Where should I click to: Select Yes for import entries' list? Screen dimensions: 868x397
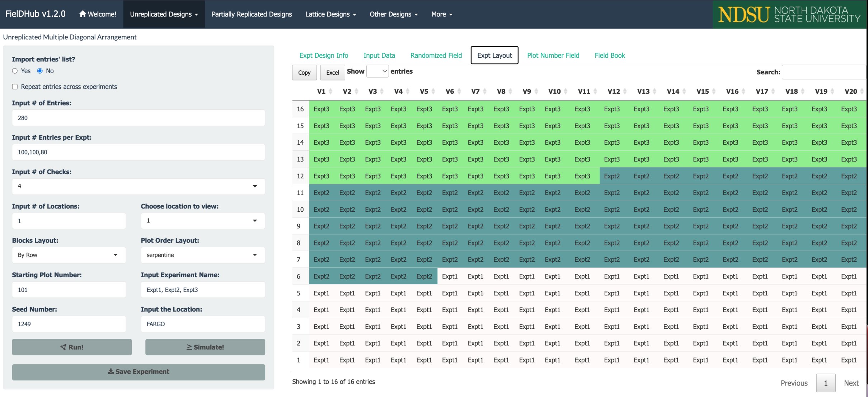tap(15, 71)
